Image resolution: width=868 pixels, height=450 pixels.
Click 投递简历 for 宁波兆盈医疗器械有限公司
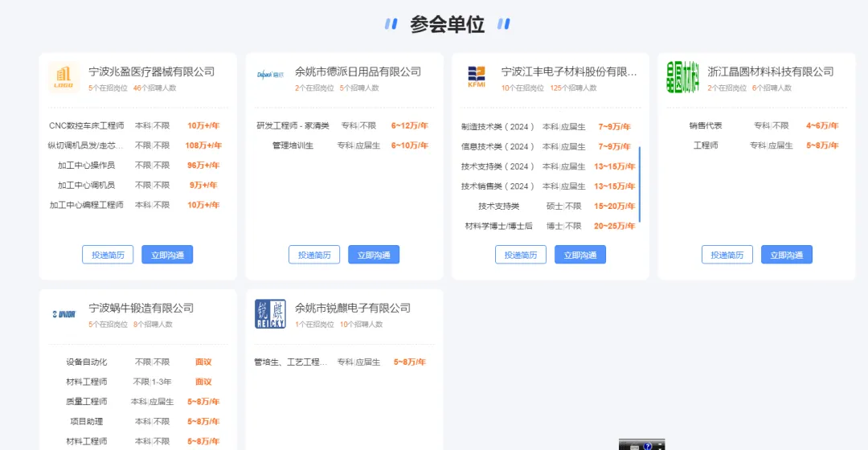pos(108,255)
